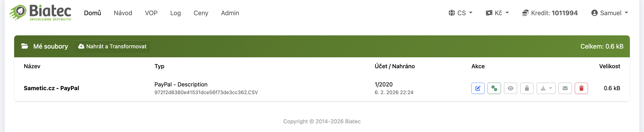Open the Ceny pricing page

[x=201, y=13]
